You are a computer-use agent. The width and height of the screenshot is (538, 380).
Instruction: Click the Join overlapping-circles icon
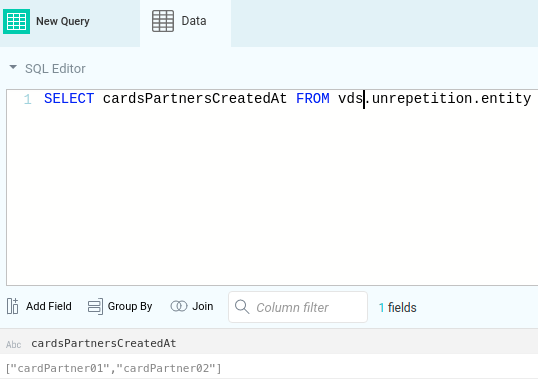click(179, 306)
